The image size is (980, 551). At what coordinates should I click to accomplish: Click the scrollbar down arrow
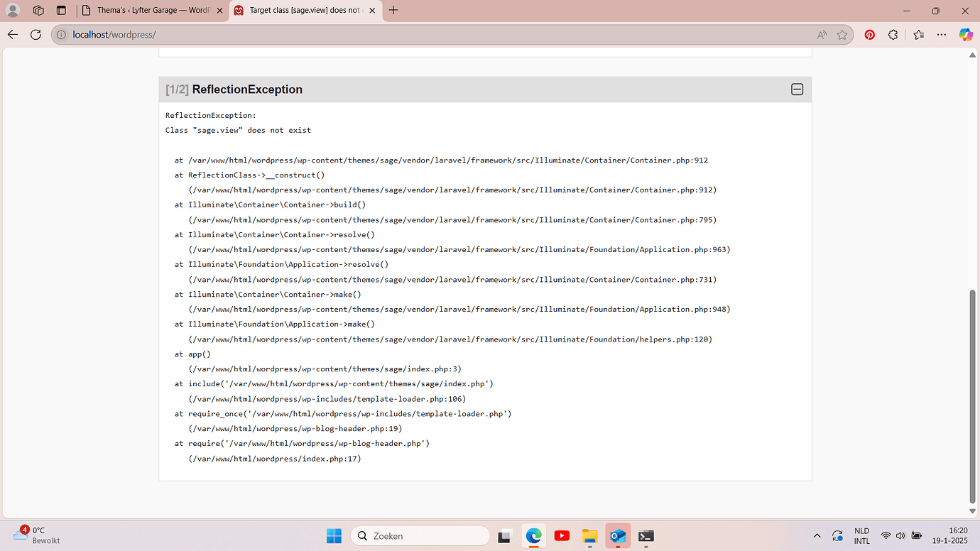[973, 511]
